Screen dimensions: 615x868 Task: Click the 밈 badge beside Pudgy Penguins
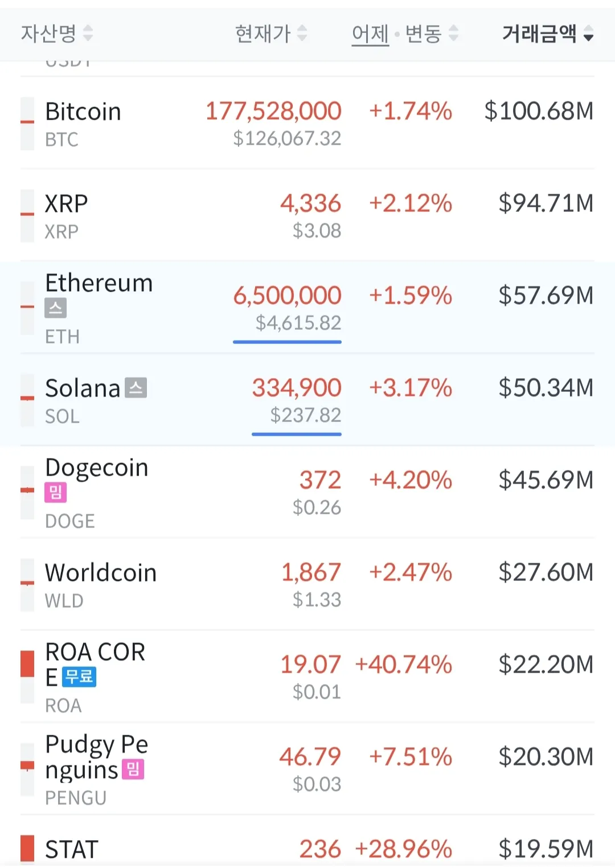click(133, 769)
